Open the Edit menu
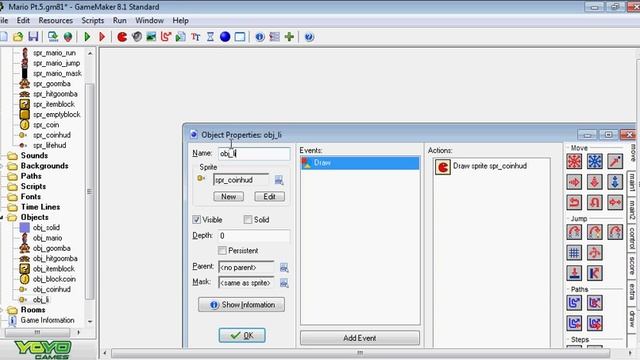 [x=23, y=20]
